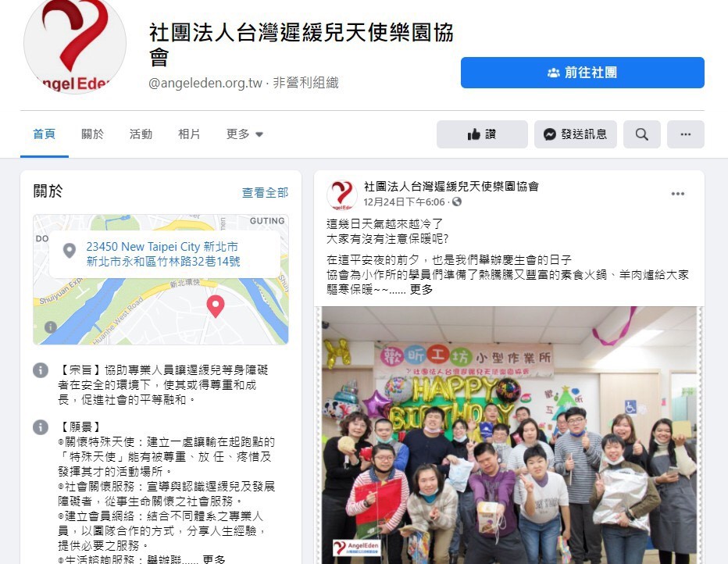Image resolution: width=728 pixels, height=564 pixels.
Task: Click the 查看全部 link
Action: click(265, 193)
